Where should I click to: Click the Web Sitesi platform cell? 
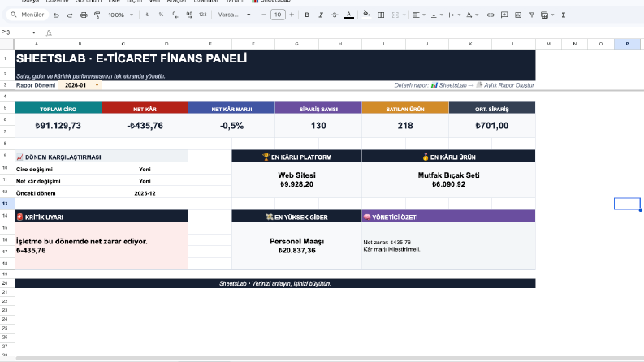[296, 179]
